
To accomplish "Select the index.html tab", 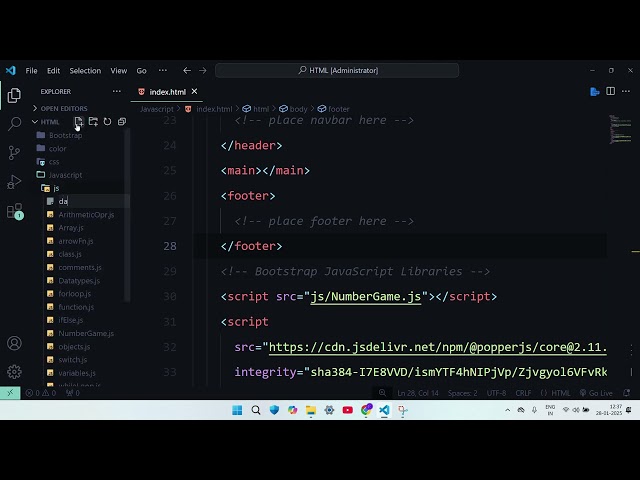I will click(167, 92).
